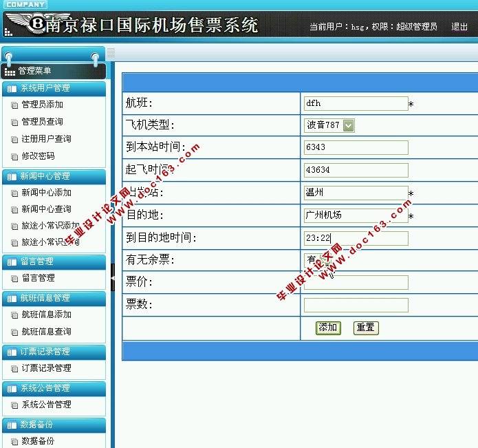Click the page icon next to 管理员查询
Screen dimensions: 478x448
coord(14,122)
